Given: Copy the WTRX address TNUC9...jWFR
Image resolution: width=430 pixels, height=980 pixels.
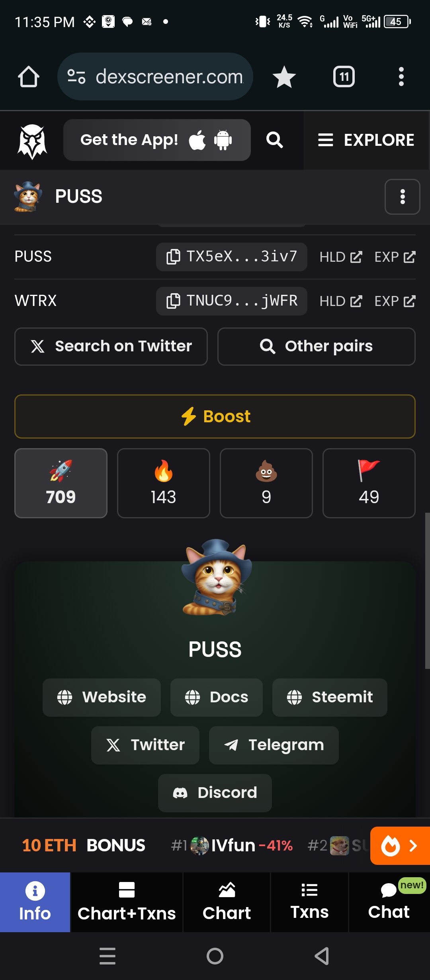Looking at the screenshot, I should [x=231, y=301].
